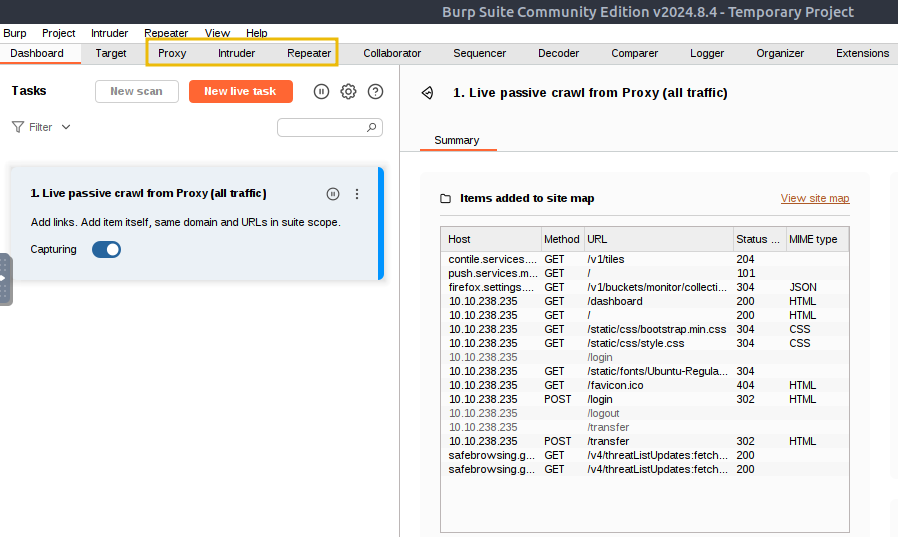
Task: Switch to the Extensions tab
Action: pos(862,53)
